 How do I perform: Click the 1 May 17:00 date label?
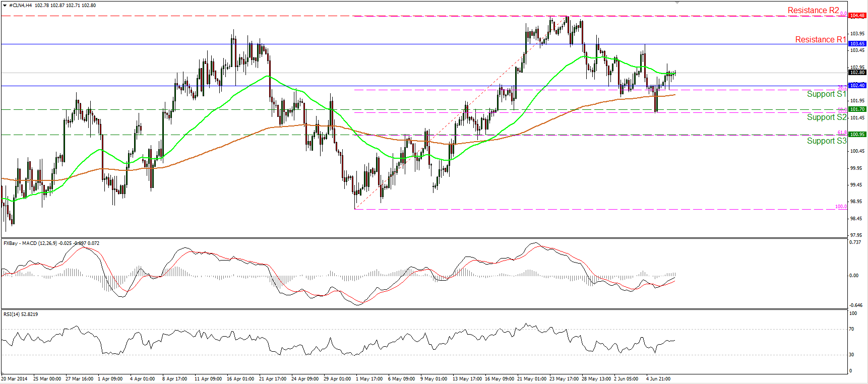369,379
